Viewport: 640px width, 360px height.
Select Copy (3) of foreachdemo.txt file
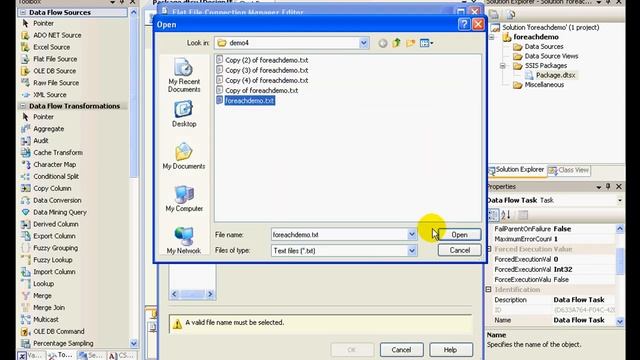coord(262,70)
